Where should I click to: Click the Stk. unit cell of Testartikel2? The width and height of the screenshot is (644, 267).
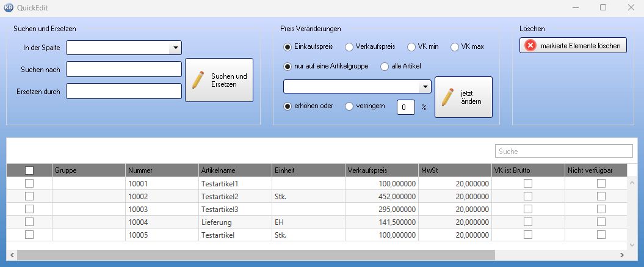[x=308, y=196]
